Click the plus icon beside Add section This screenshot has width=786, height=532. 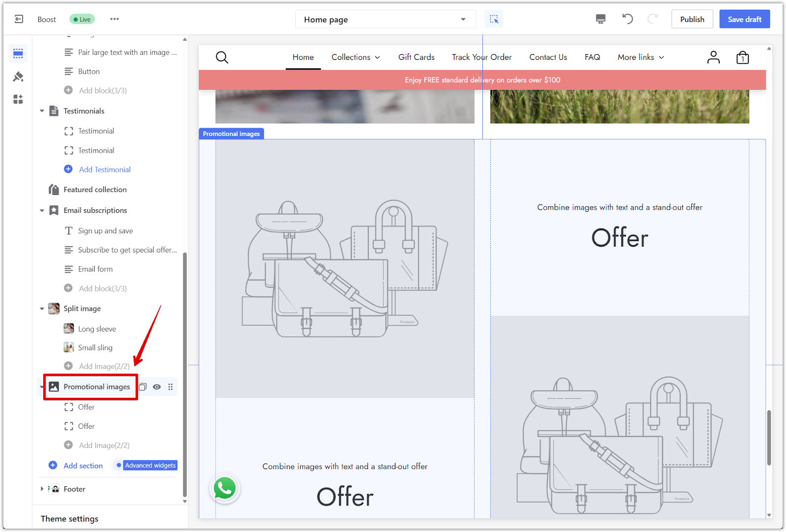point(53,465)
